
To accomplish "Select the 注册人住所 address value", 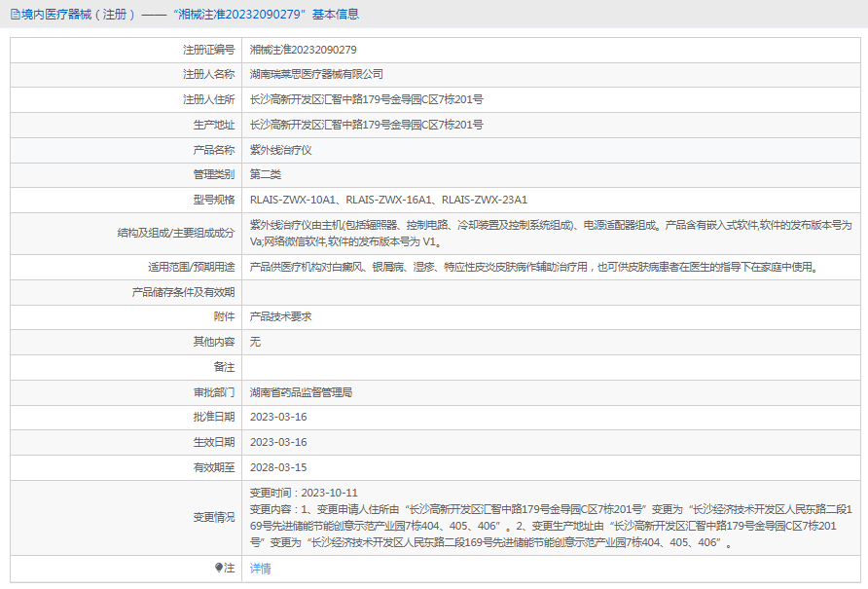I will (366, 99).
